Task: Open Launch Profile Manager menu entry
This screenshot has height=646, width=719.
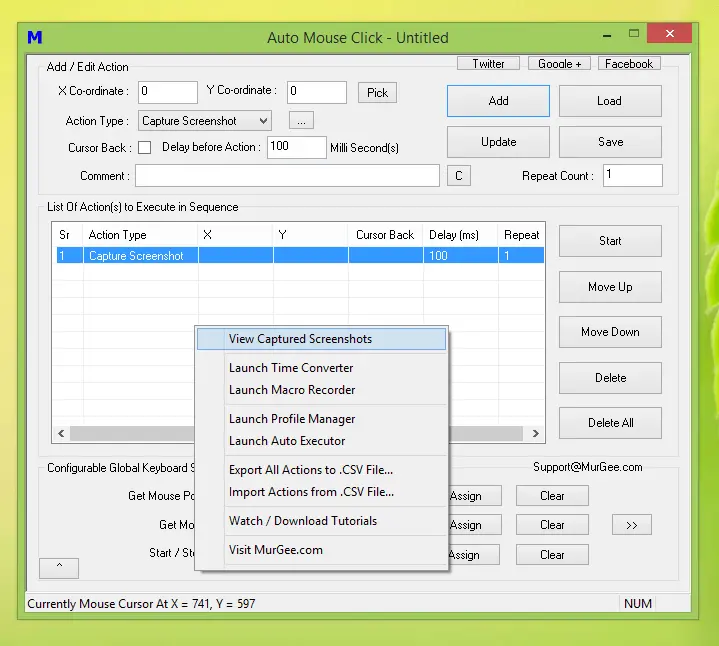Action: (x=292, y=419)
